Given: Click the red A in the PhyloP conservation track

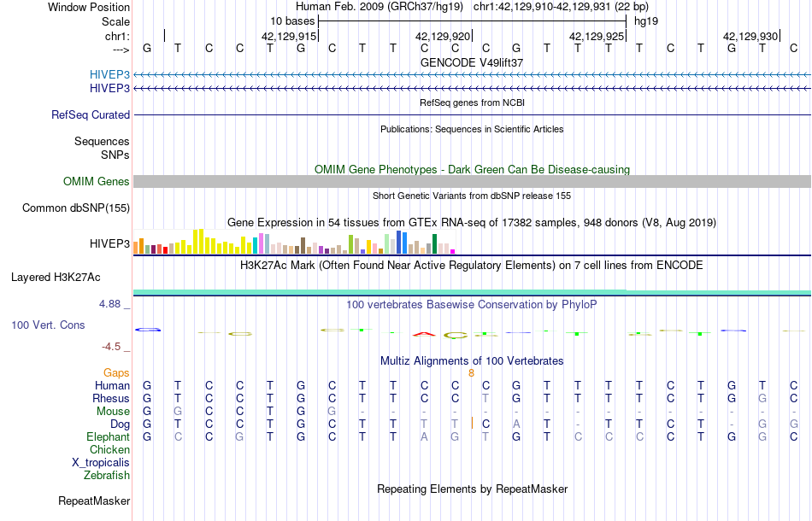Looking at the screenshot, I should (424, 334).
